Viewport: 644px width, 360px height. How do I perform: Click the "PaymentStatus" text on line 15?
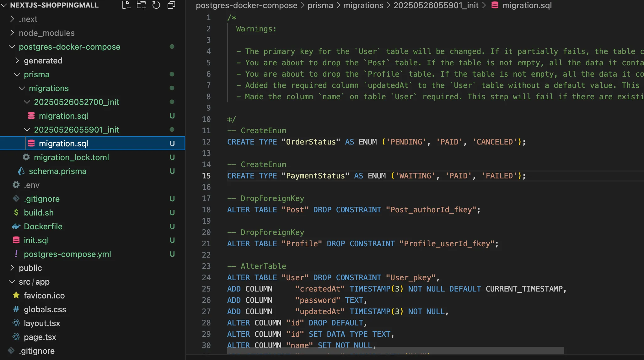click(x=315, y=176)
